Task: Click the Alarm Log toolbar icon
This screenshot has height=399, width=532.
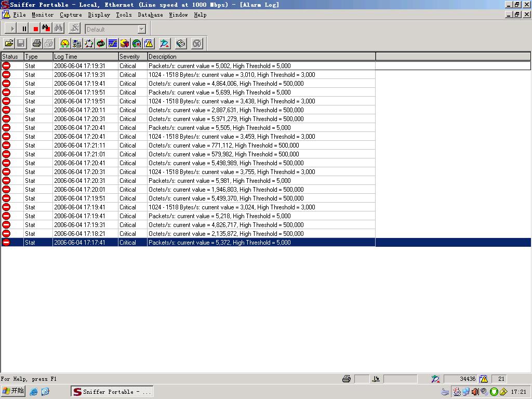Action: coord(149,44)
